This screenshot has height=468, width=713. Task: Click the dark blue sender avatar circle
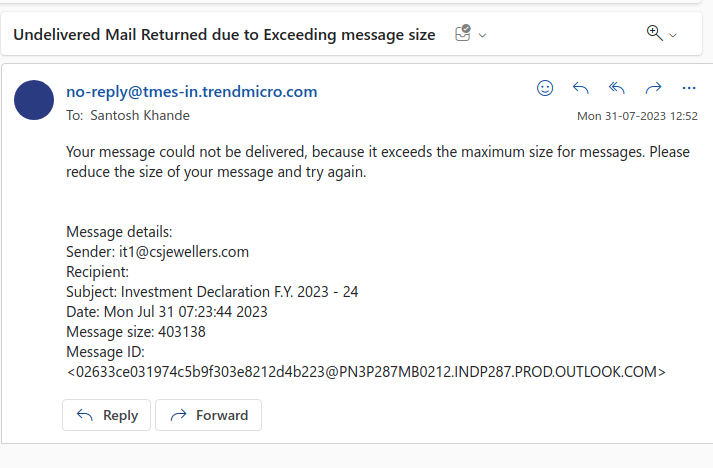pyautogui.click(x=34, y=100)
